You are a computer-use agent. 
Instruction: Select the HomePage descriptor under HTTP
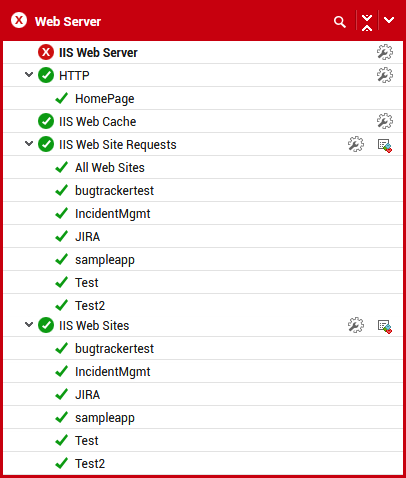(x=105, y=99)
